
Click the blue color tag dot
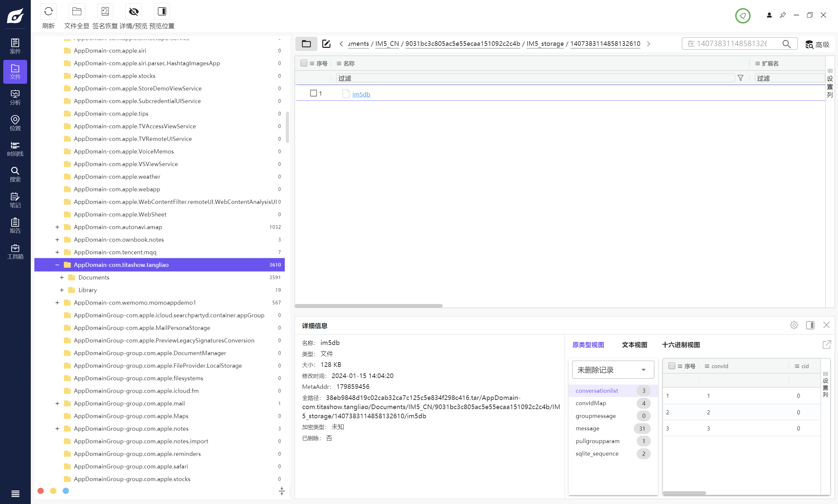click(66, 491)
